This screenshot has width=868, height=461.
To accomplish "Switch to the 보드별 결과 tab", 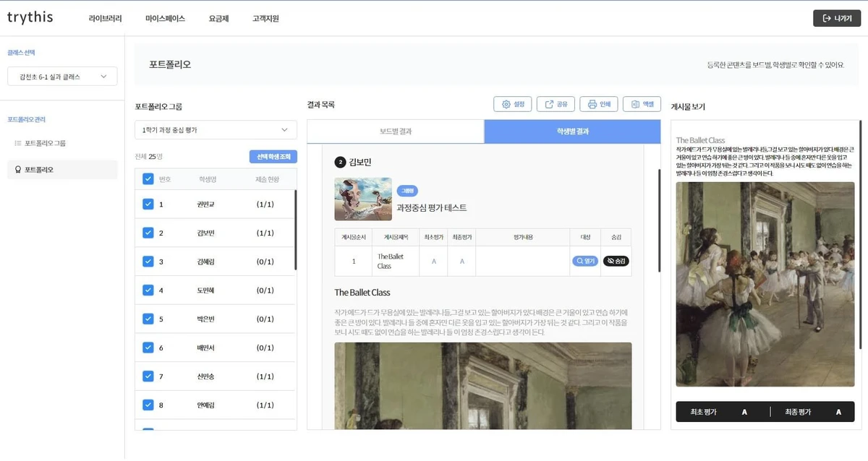I will click(x=396, y=132).
